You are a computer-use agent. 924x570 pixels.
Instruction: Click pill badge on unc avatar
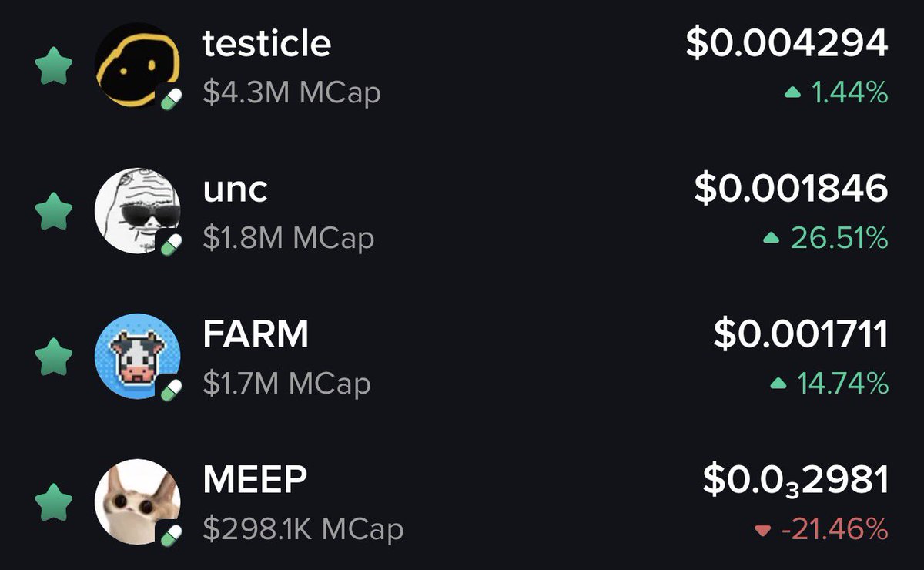[171, 243]
